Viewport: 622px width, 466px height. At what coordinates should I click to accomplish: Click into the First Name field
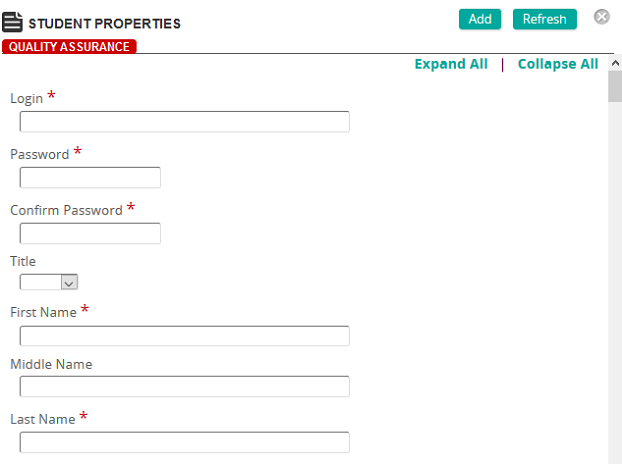click(184, 336)
